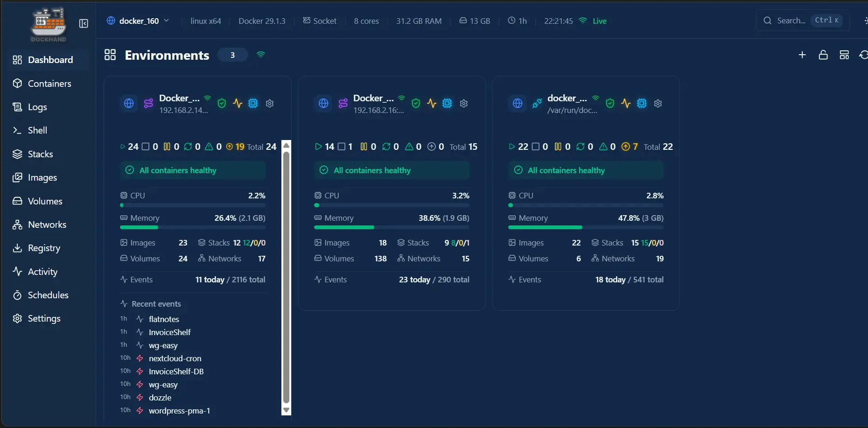868x428 pixels.
Task: Click '23 today / 290 total' events
Action: pyautogui.click(x=434, y=280)
